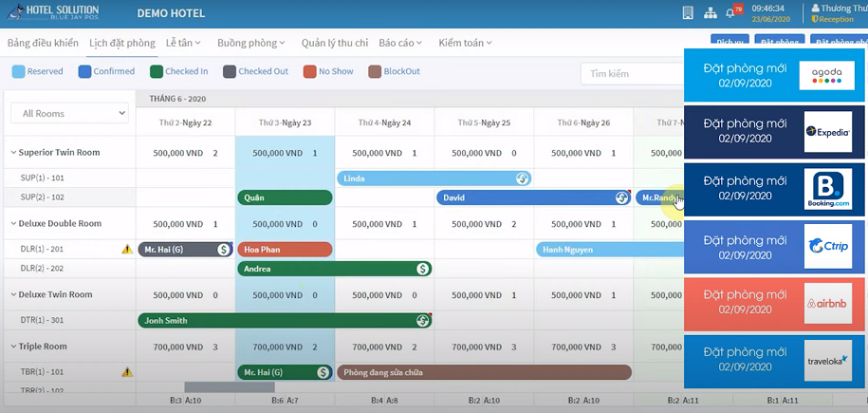Open the Lễ tân menu
Image resolution: width=868 pixels, height=413 pixels.
tap(184, 43)
